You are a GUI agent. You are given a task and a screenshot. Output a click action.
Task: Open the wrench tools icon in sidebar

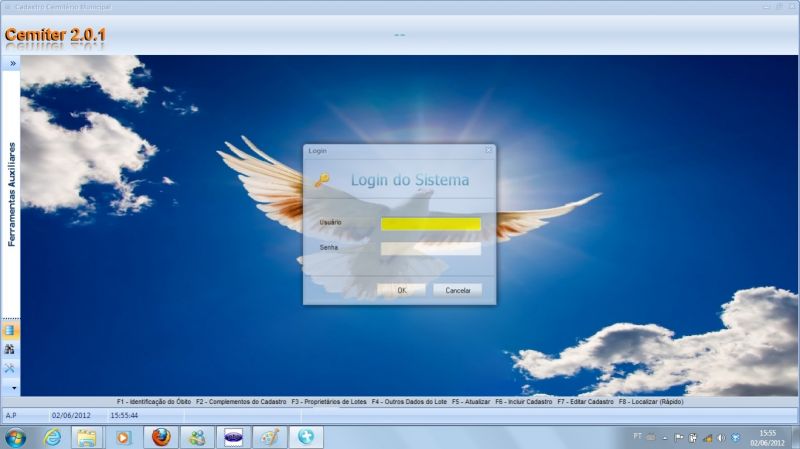click(10, 368)
